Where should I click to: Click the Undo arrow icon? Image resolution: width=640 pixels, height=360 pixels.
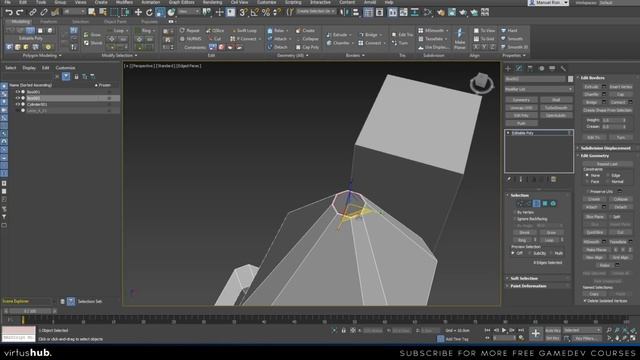point(9,12)
